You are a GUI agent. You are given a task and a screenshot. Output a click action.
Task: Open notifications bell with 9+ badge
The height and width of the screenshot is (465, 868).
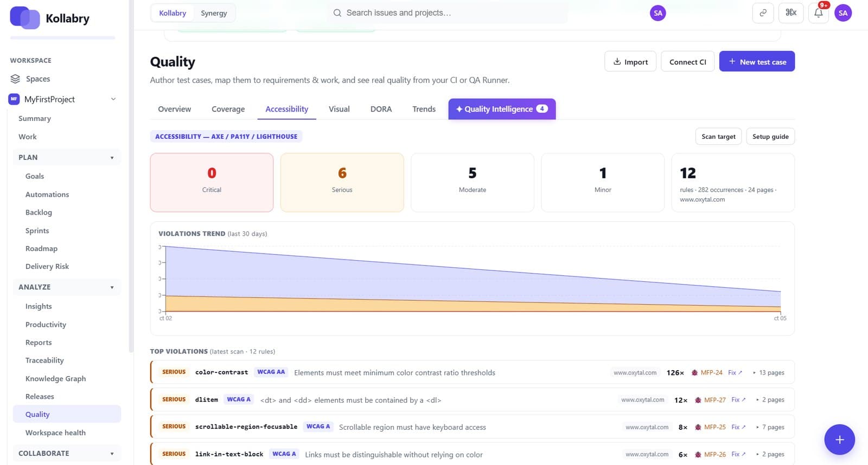[x=819, y=13]
